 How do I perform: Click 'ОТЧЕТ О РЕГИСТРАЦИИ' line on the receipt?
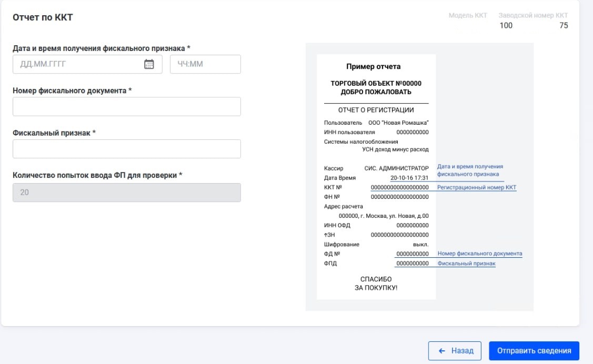pos(376,110)
